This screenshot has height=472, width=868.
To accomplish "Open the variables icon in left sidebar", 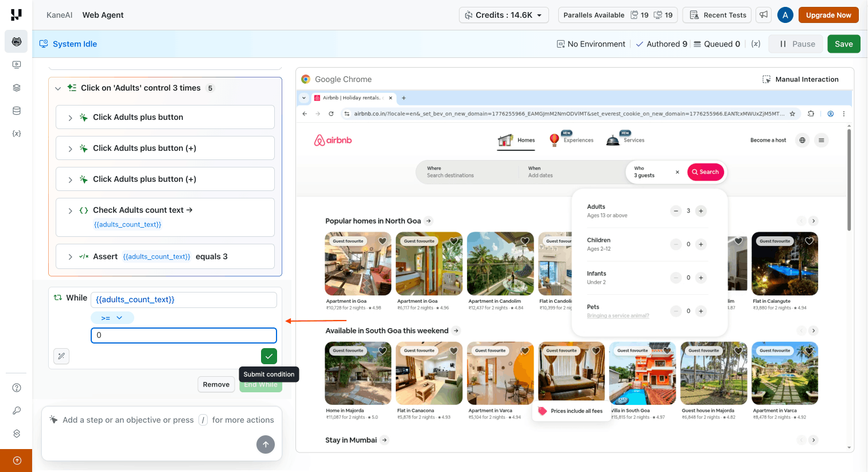I will point(17,134).
